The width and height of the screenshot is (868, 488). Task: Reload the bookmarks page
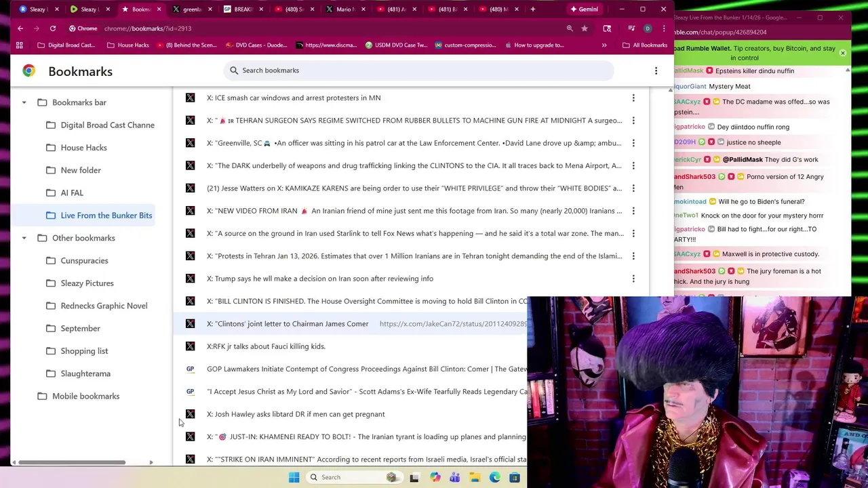pyautogui.click(x=52, y=28)
